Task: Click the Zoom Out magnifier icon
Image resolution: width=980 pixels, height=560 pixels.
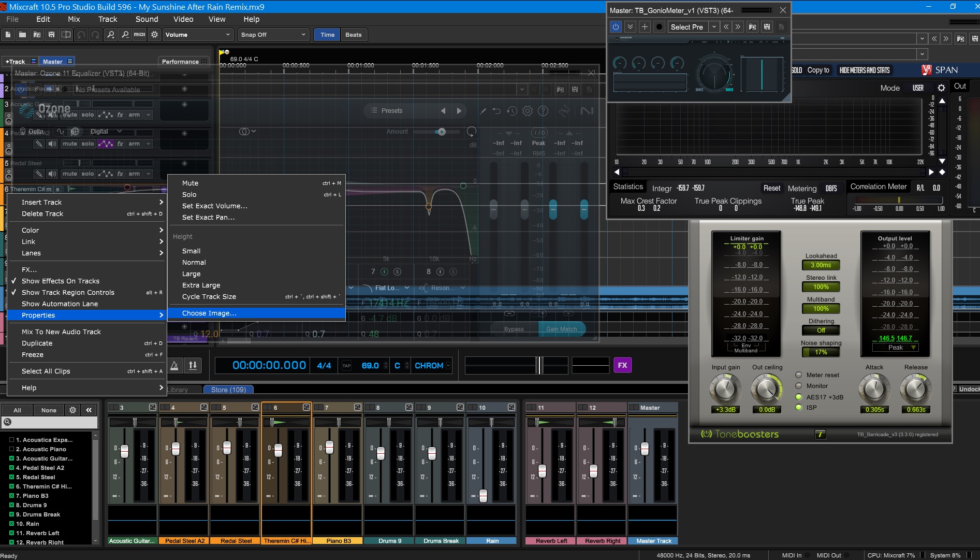Action: point(125,35)
